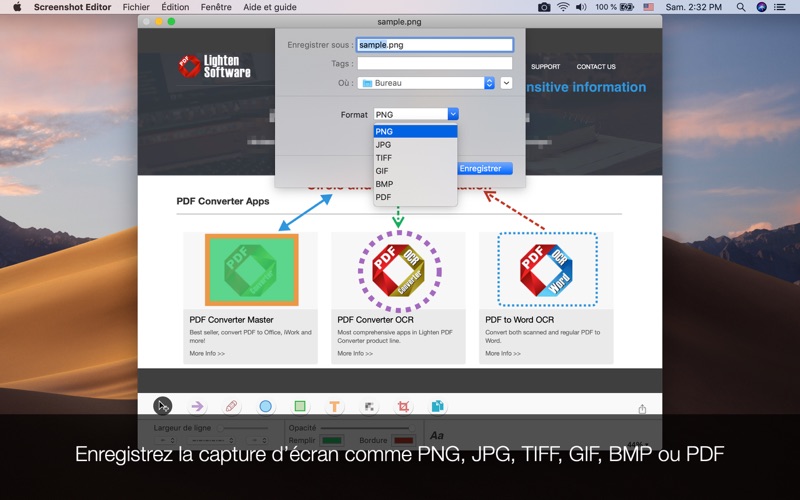Choose JPG in the format list

415,144
